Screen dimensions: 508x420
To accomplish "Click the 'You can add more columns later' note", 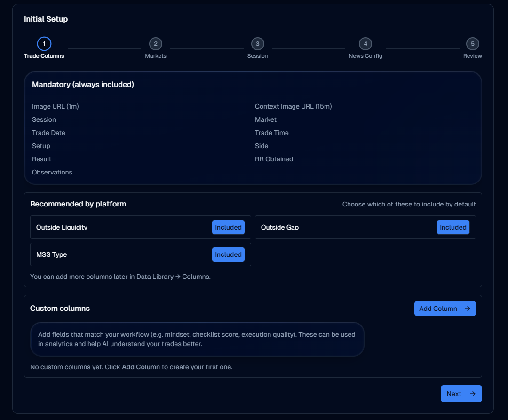I will point(120,277).
